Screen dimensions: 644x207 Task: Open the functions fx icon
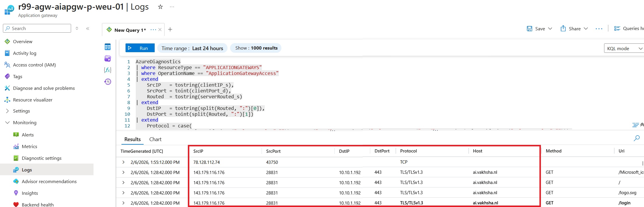click(107, 70)
